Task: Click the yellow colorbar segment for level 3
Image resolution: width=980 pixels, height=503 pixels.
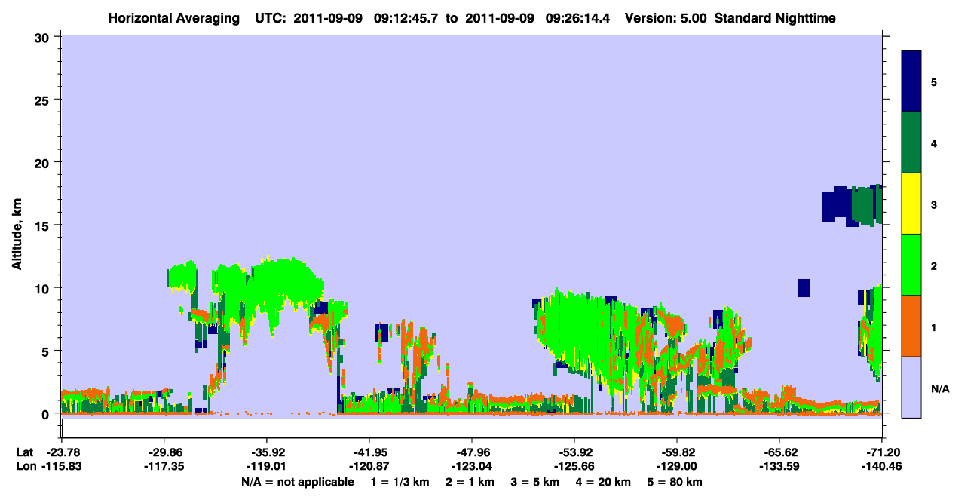Action: point(911,204)
